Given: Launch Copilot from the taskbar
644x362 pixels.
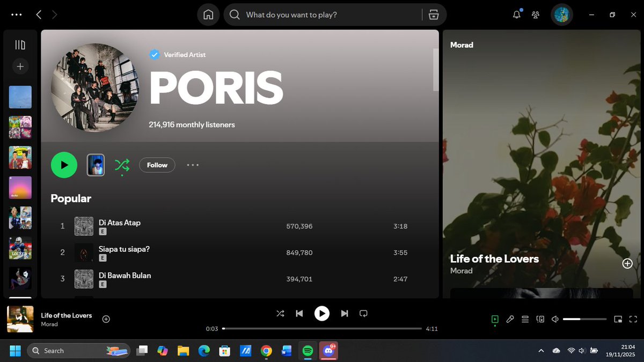Looking at the screenshot, I should pyautogui.click(x=163, y=351).
